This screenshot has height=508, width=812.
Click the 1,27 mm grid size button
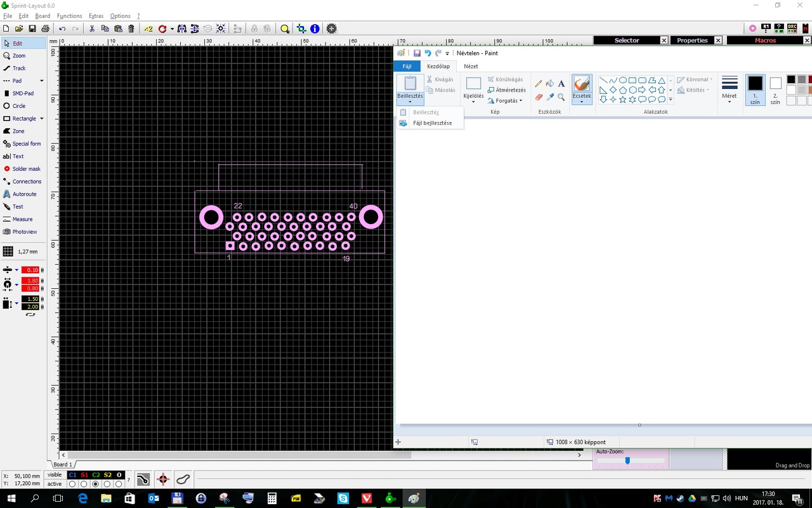coord(22,251)
